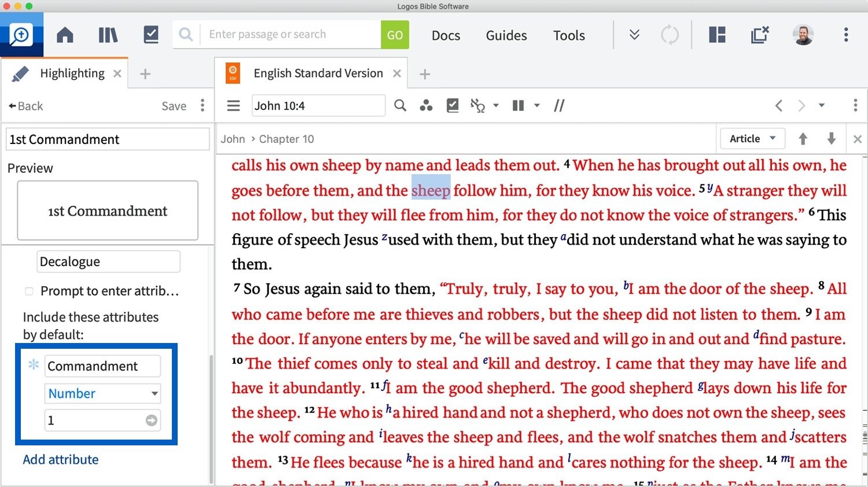Open the Layouts menu
This screenshot has height=487, width=868.
point(716,35)
